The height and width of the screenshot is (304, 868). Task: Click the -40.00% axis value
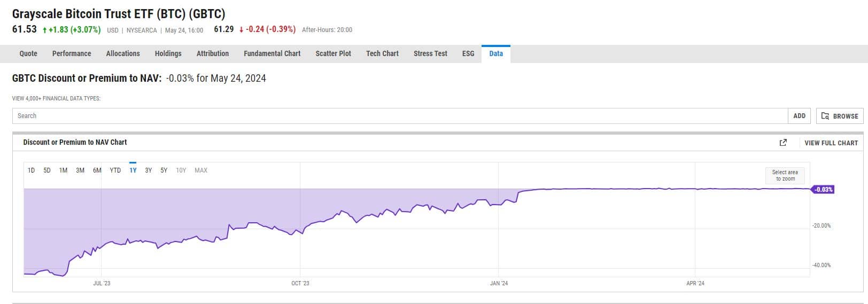pos(821,266)
